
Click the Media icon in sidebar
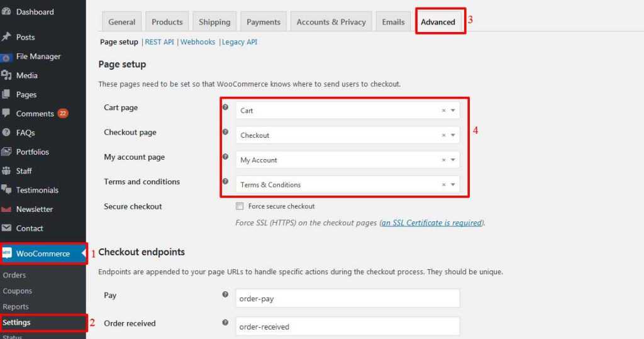6,75
